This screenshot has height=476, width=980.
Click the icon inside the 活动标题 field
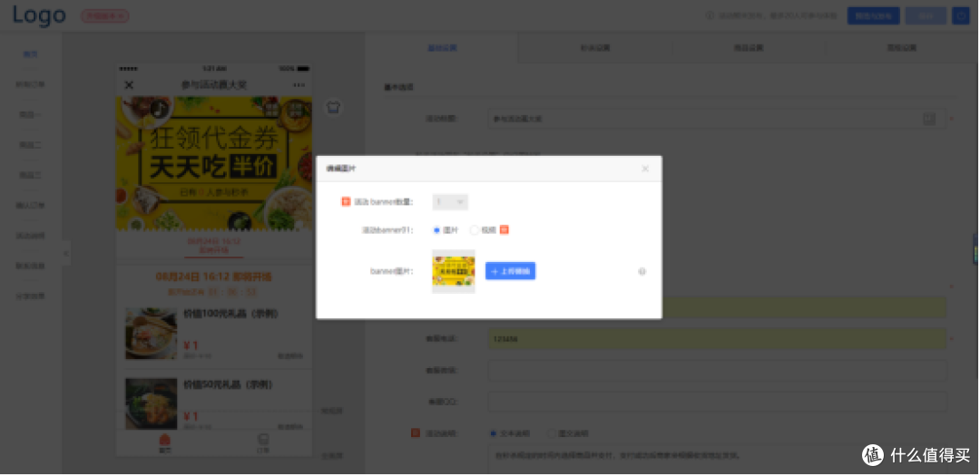929,119
